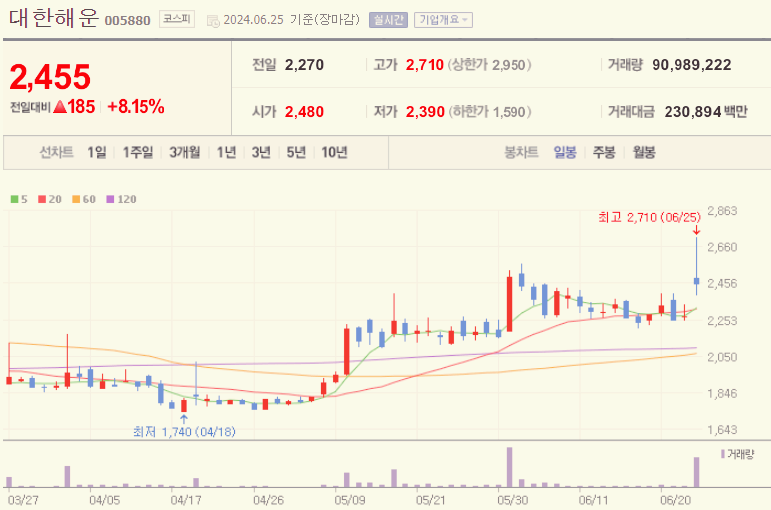Click the purple 거래량 legend swatch
This screenshot has height=510, width=771.
(x=723, y=454)
